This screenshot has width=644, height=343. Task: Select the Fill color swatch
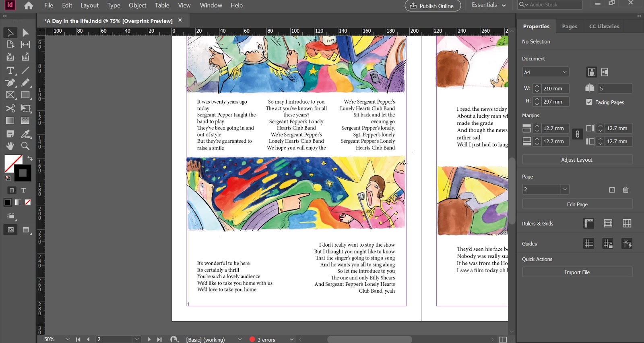pos(12,163)
